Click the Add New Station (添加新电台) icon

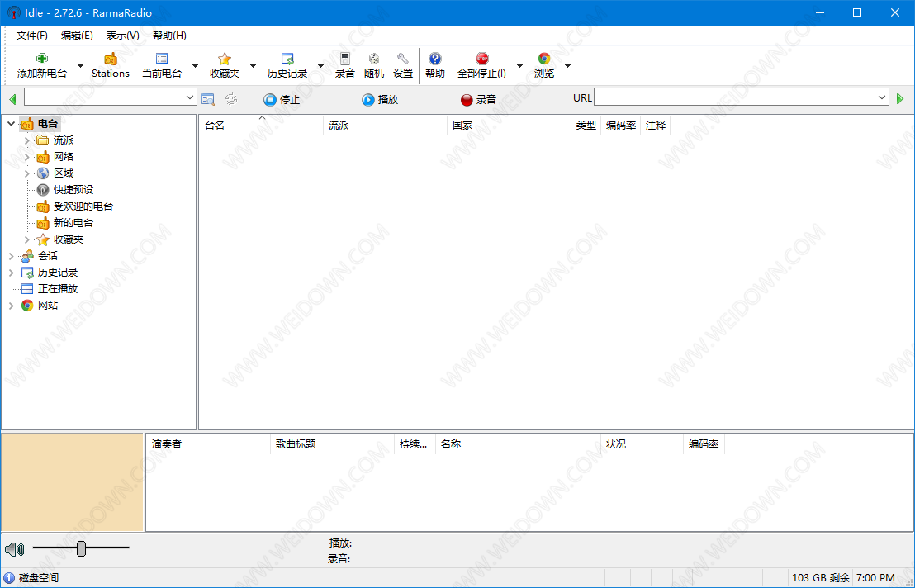tap(42, 59)
